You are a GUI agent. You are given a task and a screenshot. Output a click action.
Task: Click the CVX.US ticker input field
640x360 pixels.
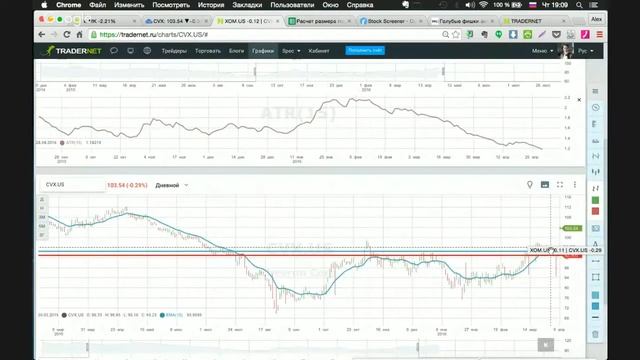(x=72, y=185)
